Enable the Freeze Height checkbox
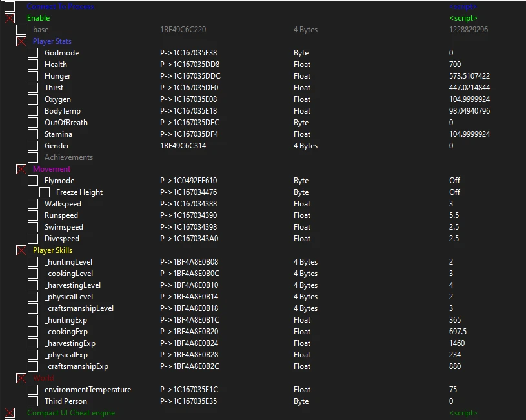Screen dimensions: 526x420 pyautogui.click(x=45, y=192)
